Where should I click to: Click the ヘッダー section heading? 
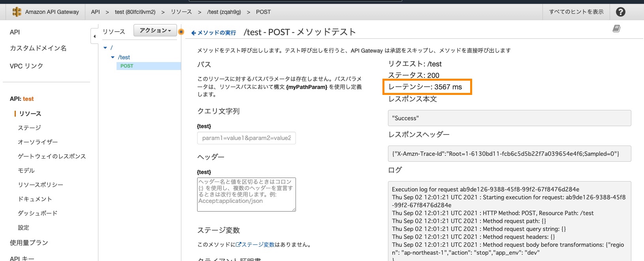point(211,157)
